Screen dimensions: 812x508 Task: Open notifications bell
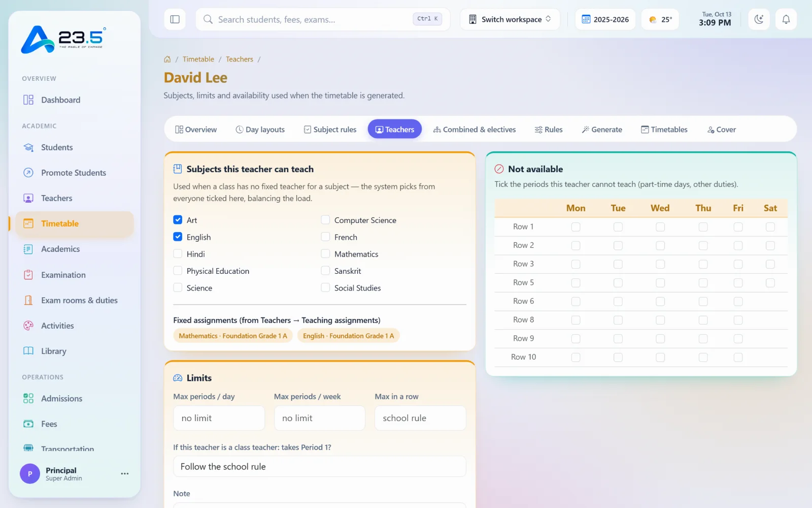(x=786, y=19)
